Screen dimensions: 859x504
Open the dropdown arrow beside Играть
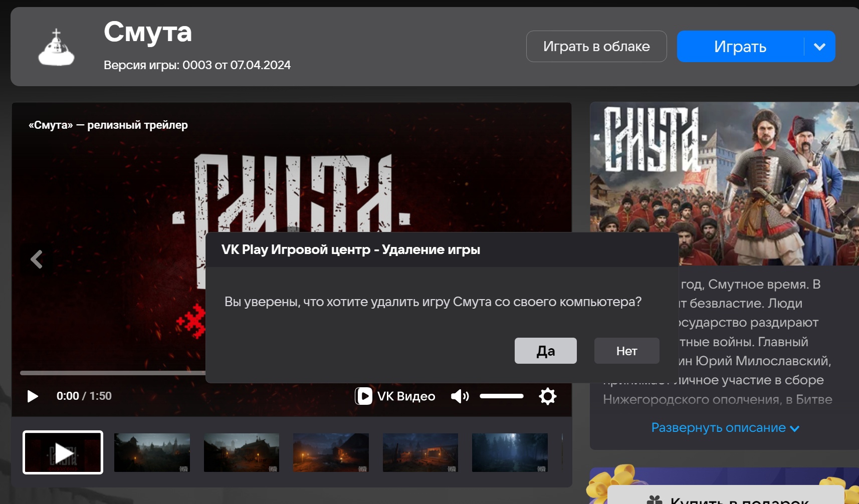coord(820,47)
